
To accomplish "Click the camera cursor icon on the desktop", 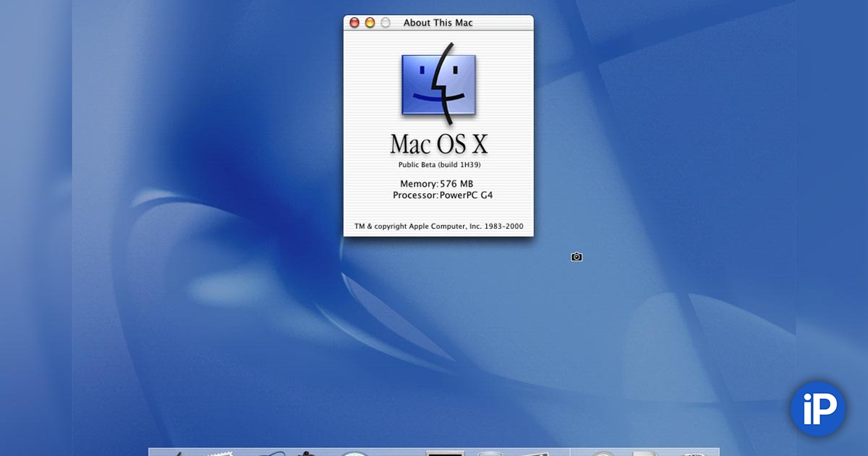I will coord(576,256).
